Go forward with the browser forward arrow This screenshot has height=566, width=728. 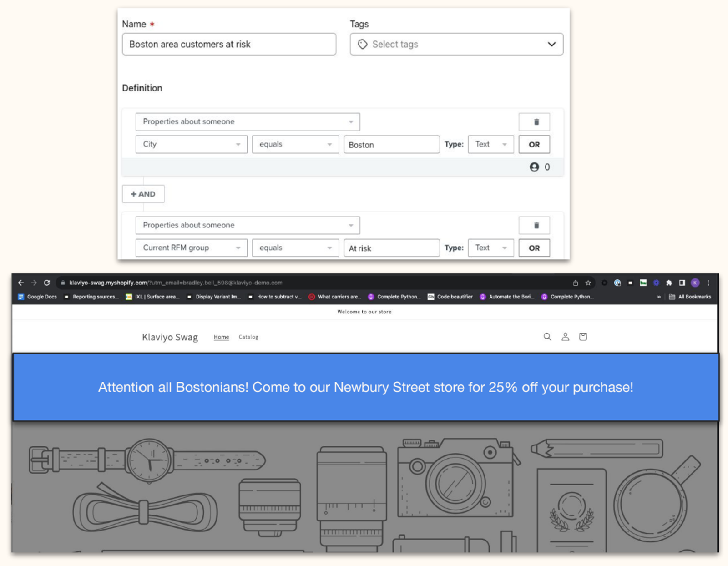tap(34, 283)
